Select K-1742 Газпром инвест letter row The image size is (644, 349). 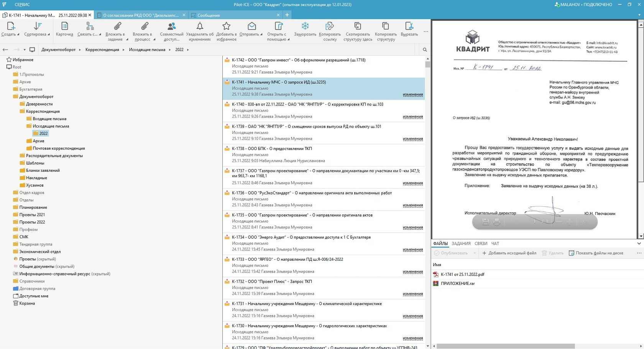tap(324, 66)
